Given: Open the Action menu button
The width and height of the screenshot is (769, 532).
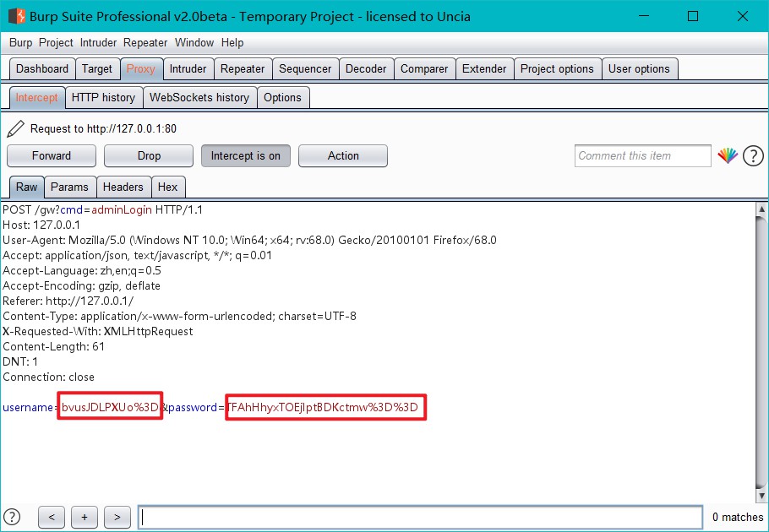Looking at the screenshot, I should (x=343, y=155).
